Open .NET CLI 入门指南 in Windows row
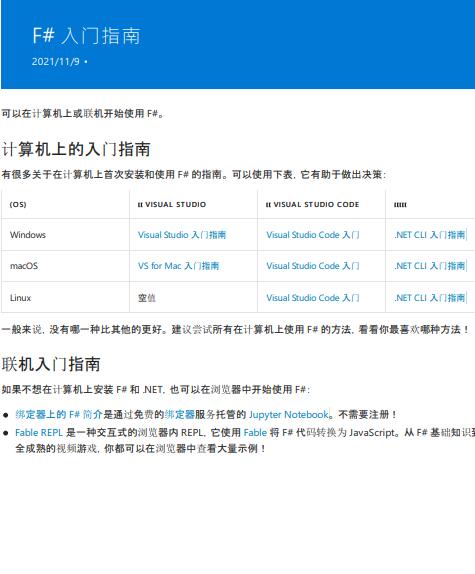 click(x=430, y=235)
